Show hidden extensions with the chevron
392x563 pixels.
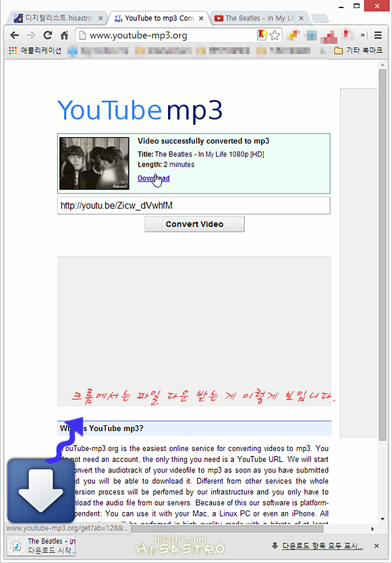pyautogui.click(x=363, y=35)
